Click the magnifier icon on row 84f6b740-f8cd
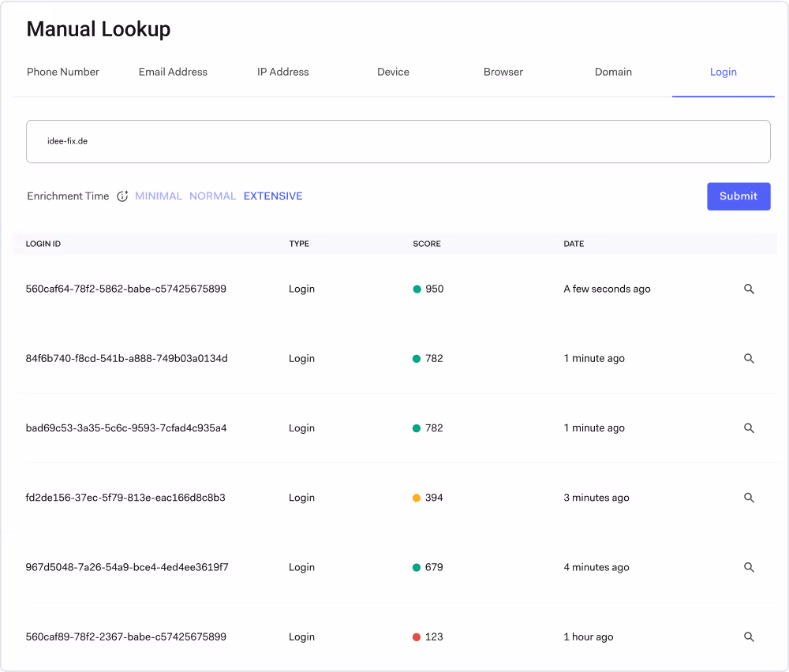This screenshot has height=672, width=789. 749,358
